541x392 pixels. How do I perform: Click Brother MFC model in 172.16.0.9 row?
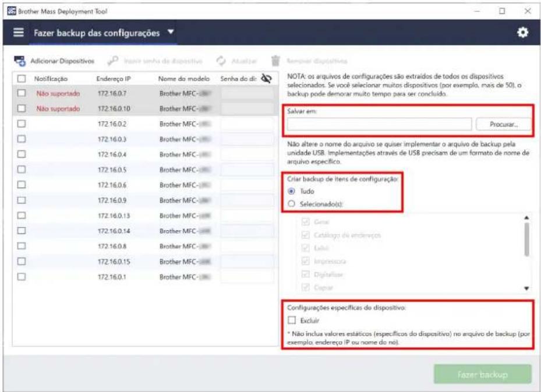point(185,200)
